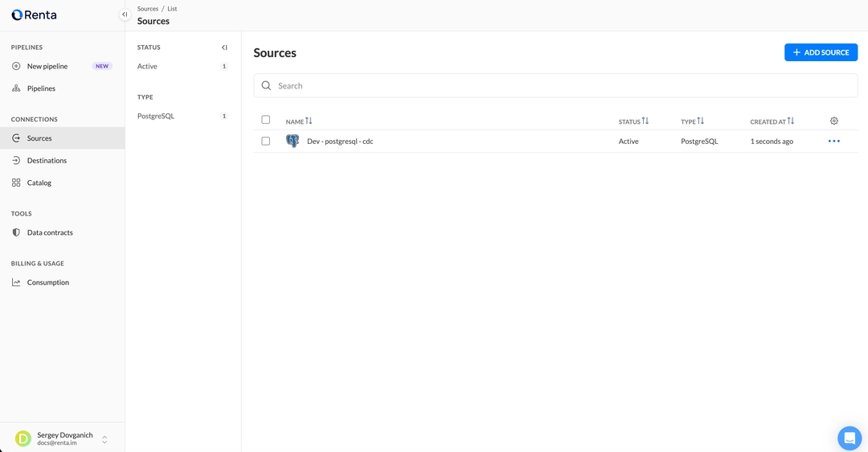Click the ADD SOURCE button
The width and height of the screenshot is (868, 452).
[821, 52]
